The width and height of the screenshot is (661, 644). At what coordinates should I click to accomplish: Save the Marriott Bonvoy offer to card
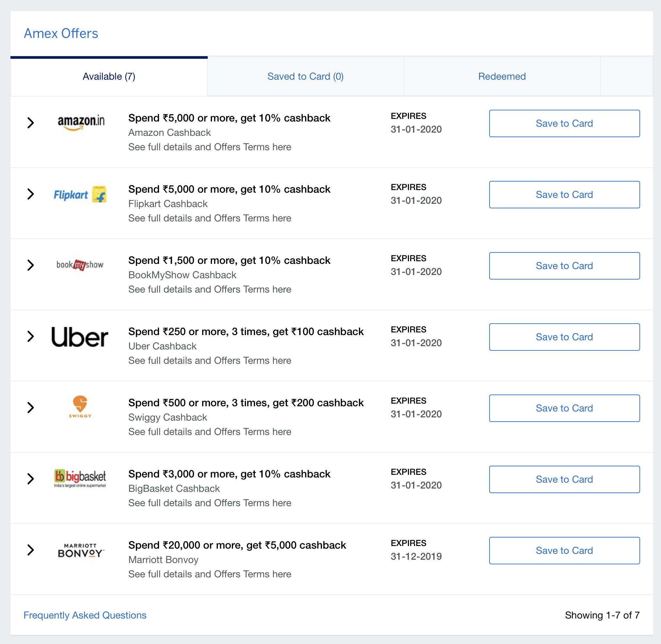(564, 551)
